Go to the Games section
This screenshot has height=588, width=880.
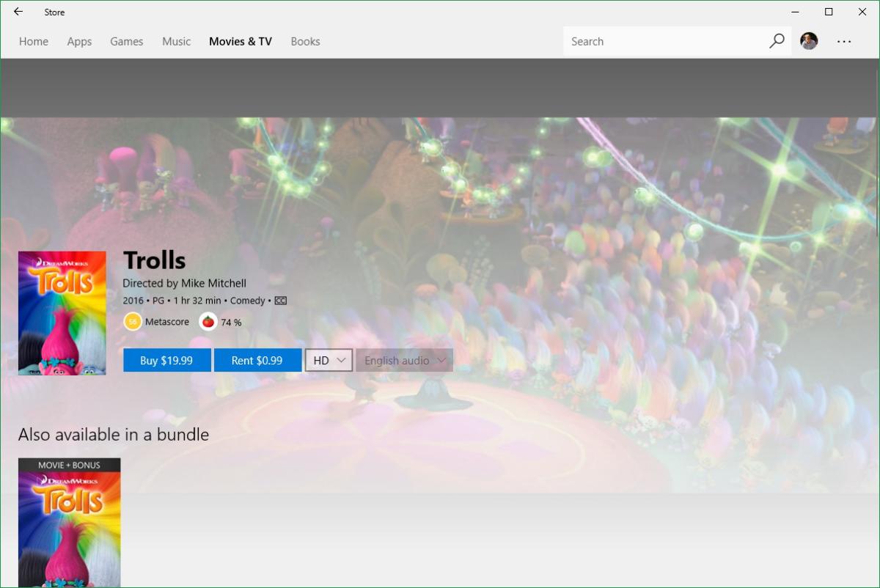coord(127,42)
